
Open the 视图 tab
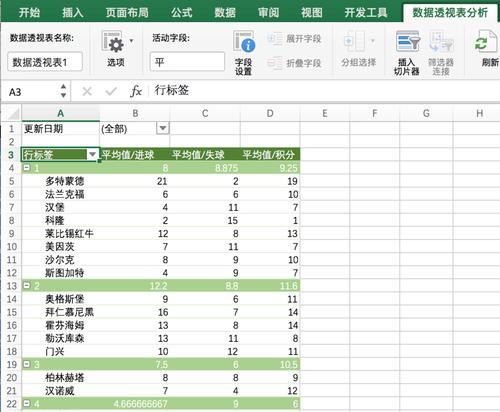click(x=312, y=13)
